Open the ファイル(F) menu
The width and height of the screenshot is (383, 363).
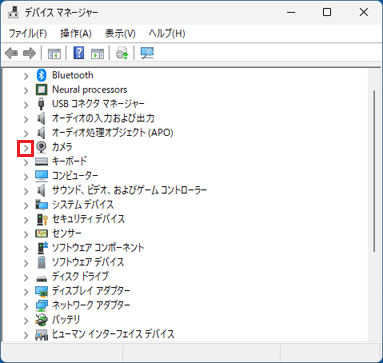coord(27,33)
